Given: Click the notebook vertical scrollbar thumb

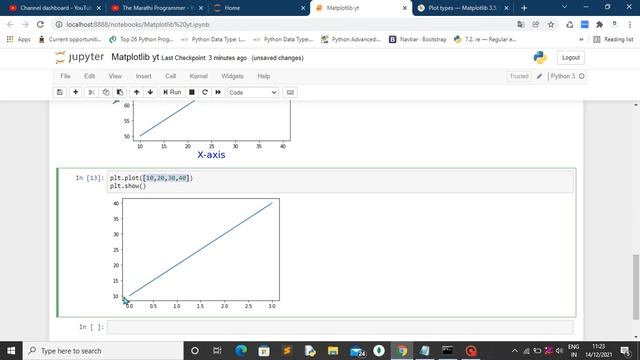Looking at the screenshot, I should tap(636, 287).
